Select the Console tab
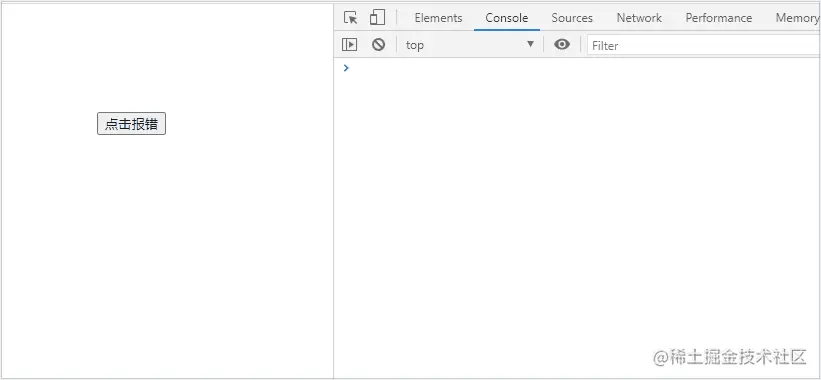 tap(506, 18)
